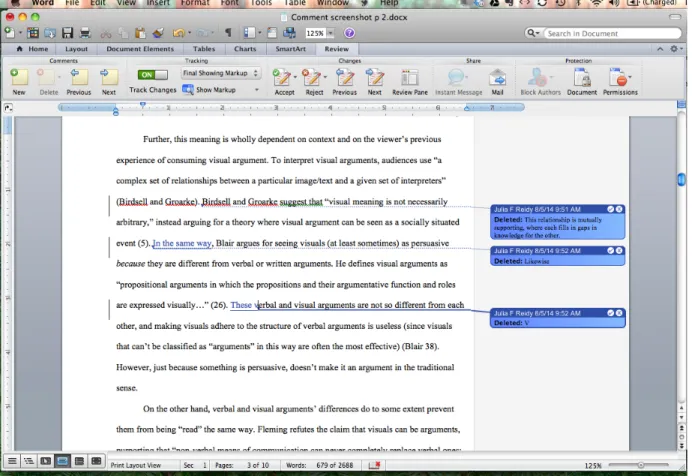Screen dimensions: 692x476
Task: Paste using the clipboard icon
Action: pos(140,33)
